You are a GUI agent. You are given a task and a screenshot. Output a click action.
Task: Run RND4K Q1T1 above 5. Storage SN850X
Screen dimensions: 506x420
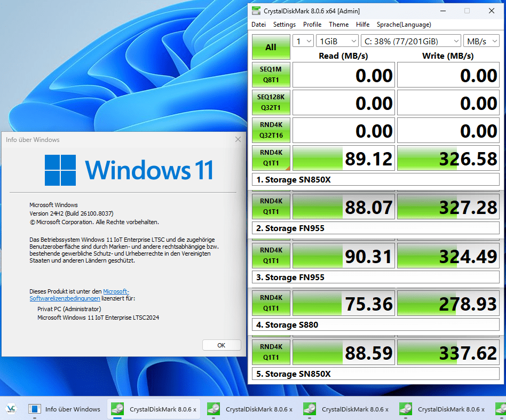click(x=271, y=352)
